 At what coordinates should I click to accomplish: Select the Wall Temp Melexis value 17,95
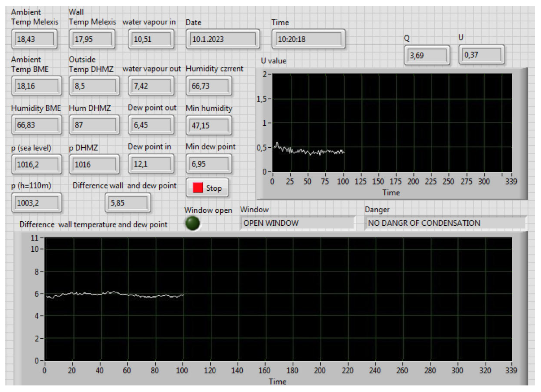pos(92,39)
